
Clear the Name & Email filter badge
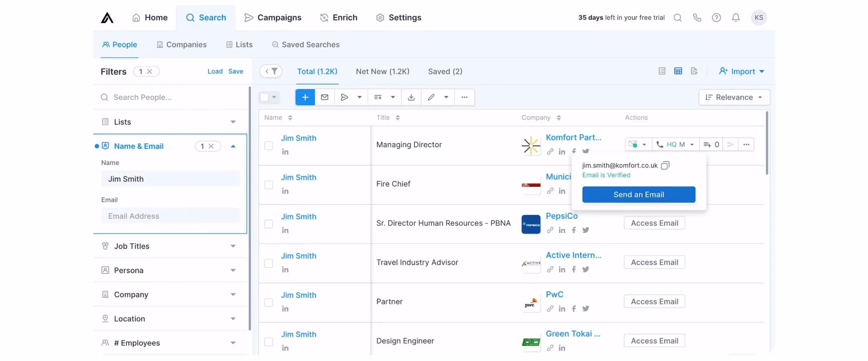click(x=211, y=146)
